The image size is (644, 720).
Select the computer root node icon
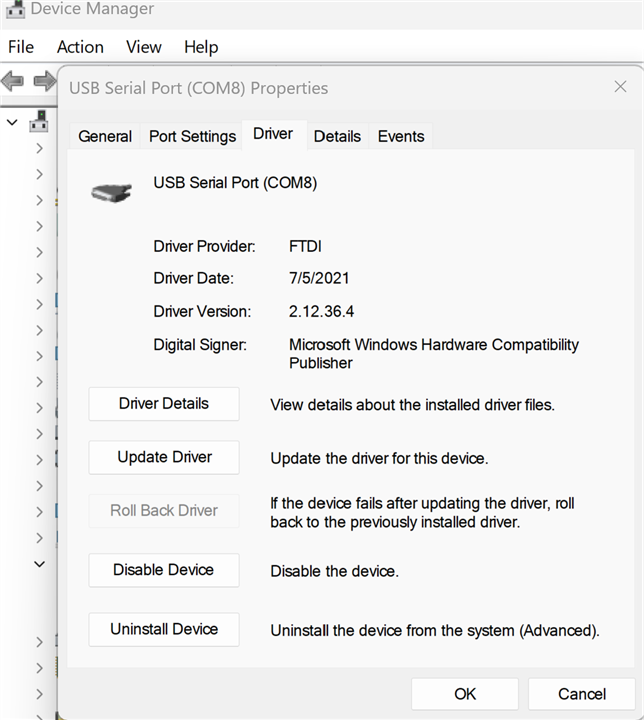tap(39, 122)
